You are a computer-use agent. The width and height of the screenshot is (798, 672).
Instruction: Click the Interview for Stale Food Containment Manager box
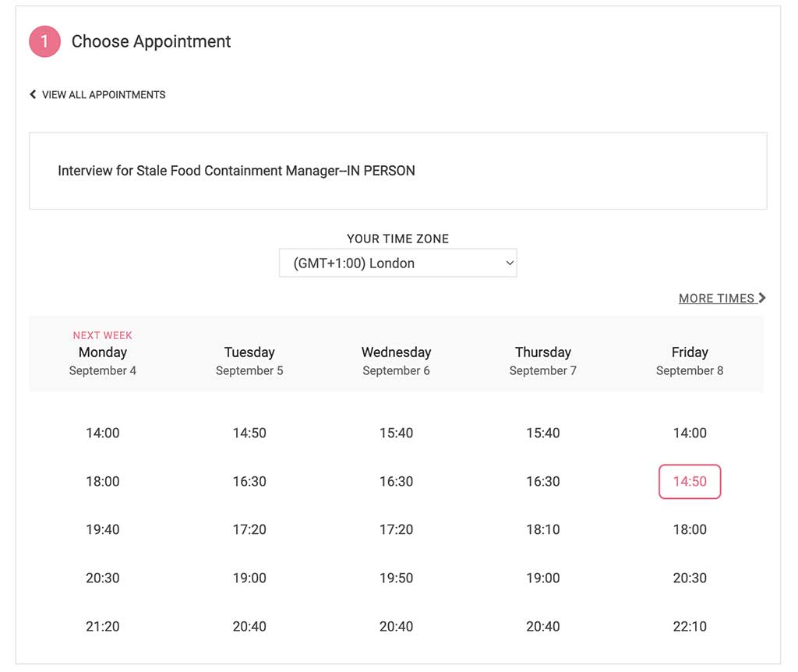point(397,171)
